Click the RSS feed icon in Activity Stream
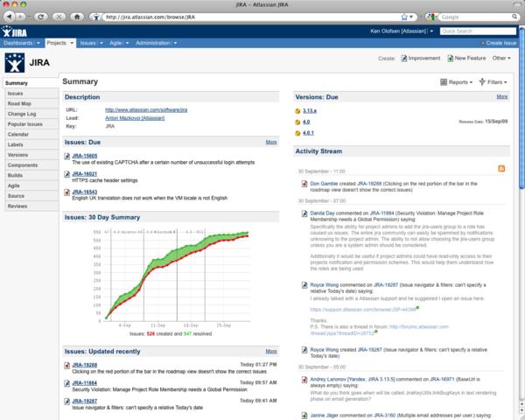This screenshot has height=420, width=525. 501,167
